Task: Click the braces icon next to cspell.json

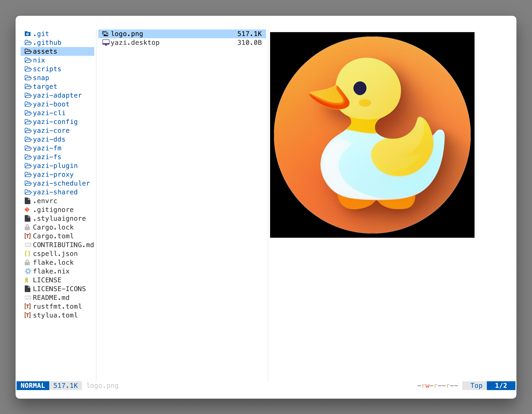Action: (x=27, y=253)
